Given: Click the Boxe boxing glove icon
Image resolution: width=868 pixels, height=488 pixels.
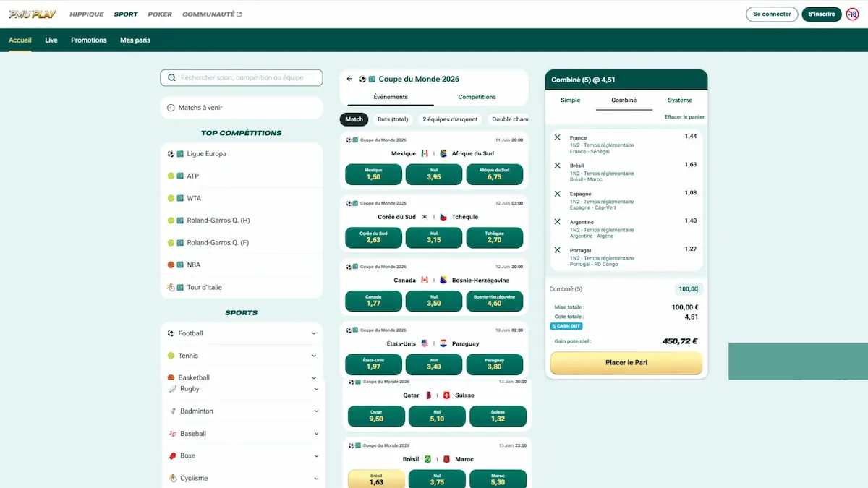Looking at the screenshot, I should pos(173,456).
